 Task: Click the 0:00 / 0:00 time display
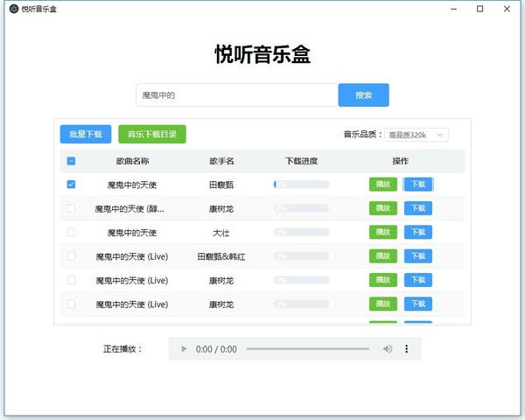coord(216,349)
